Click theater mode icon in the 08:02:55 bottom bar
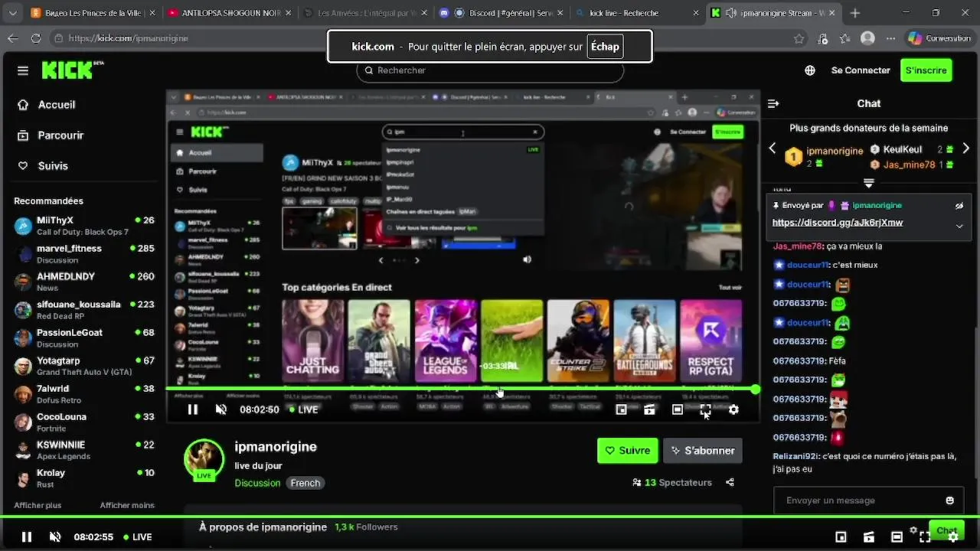Screen dimensions: 980x551 click(897, 537)
